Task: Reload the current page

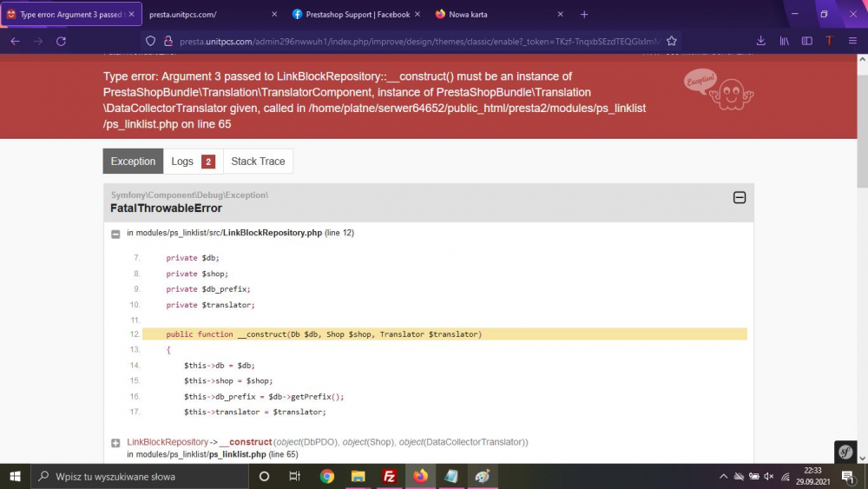Action: click(x=61, y=41)
